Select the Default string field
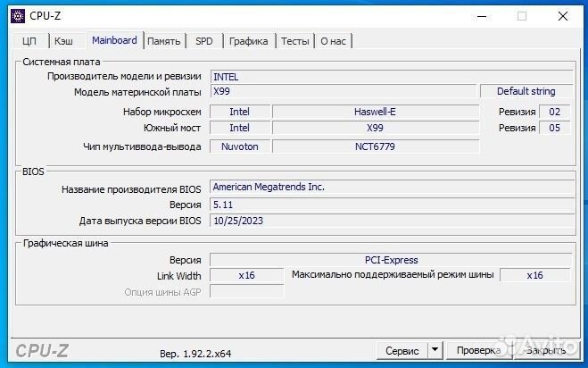Image resolution: width=588 pixels, height=368 pixels. [x=526, y=91]
